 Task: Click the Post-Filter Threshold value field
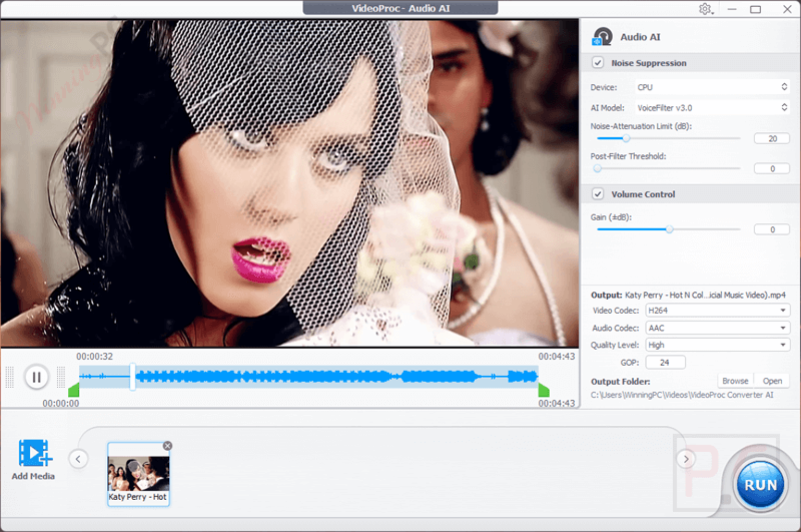tap(772, 168)
